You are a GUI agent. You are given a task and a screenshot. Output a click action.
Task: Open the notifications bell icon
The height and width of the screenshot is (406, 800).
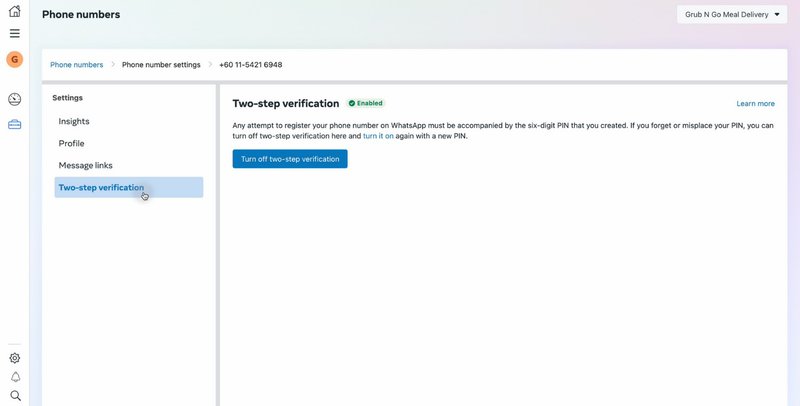click(x=15, y=377)
